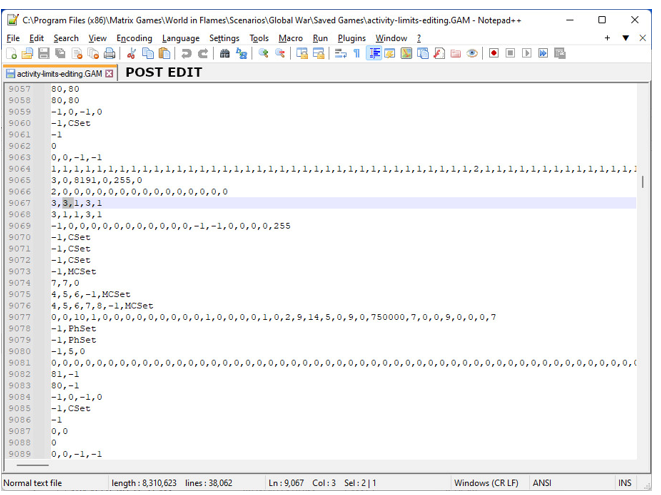Open the View menu
This screenshot has height=495, width=661.
[x=97, y=38]
